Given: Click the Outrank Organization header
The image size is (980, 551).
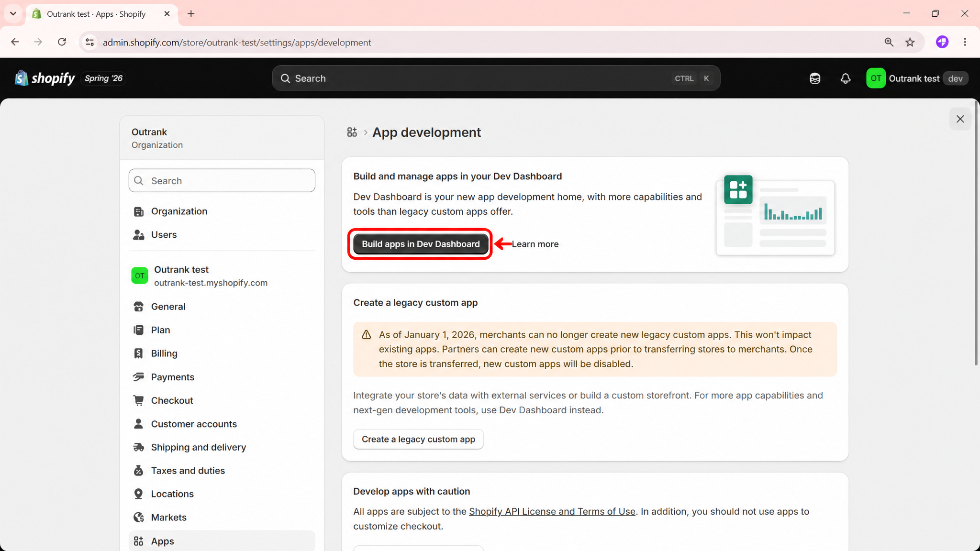Looking at the screenshot, I should click(222, 138).
